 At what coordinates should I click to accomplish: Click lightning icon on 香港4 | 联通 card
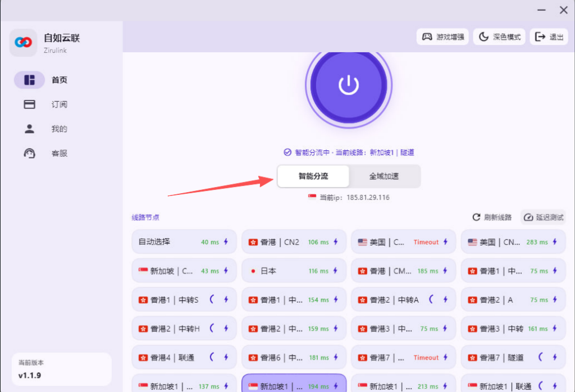tap(226, 357)
